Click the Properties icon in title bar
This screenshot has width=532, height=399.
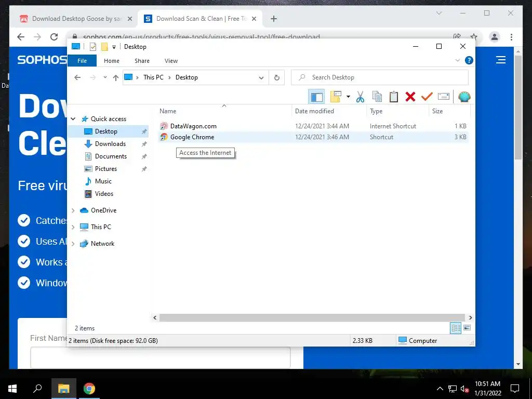(92, 47)
